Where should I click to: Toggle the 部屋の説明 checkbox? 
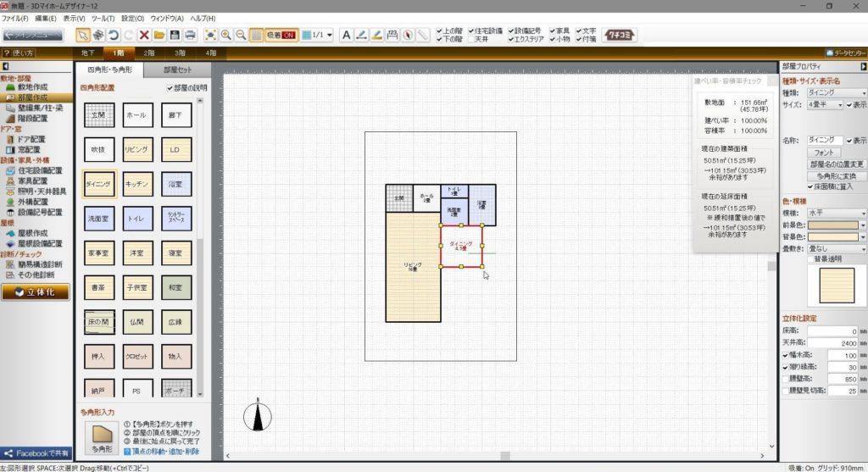coord(170,87)
